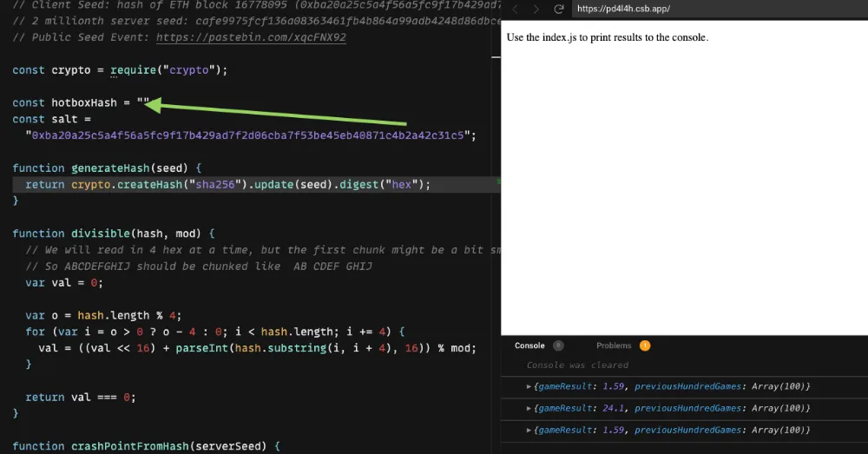This screenshot has width=868, height=454.
Task: Open the pastebin Public Seed Event link
Action: (x=251, y=37)
